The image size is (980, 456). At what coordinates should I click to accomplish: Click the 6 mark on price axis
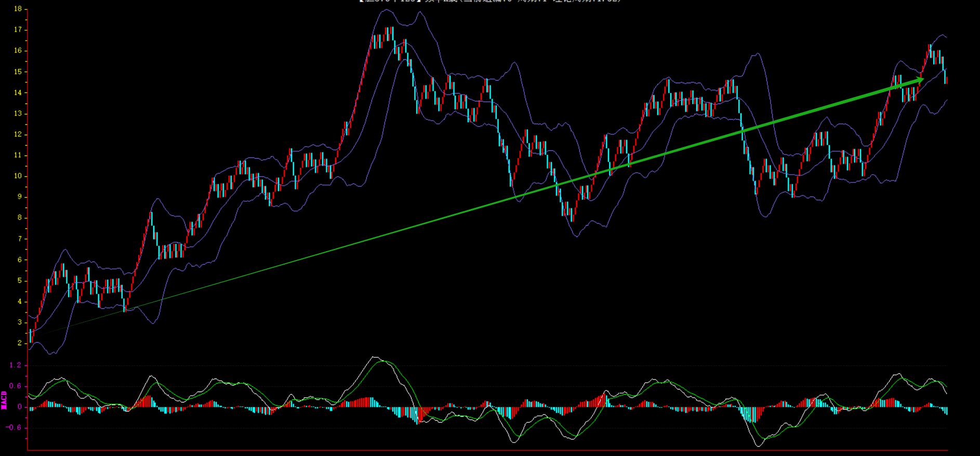[x=19, y=260]
